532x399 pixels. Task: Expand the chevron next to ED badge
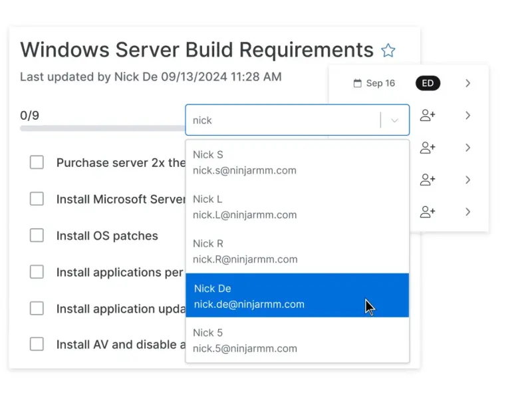[x=468, y=83]
